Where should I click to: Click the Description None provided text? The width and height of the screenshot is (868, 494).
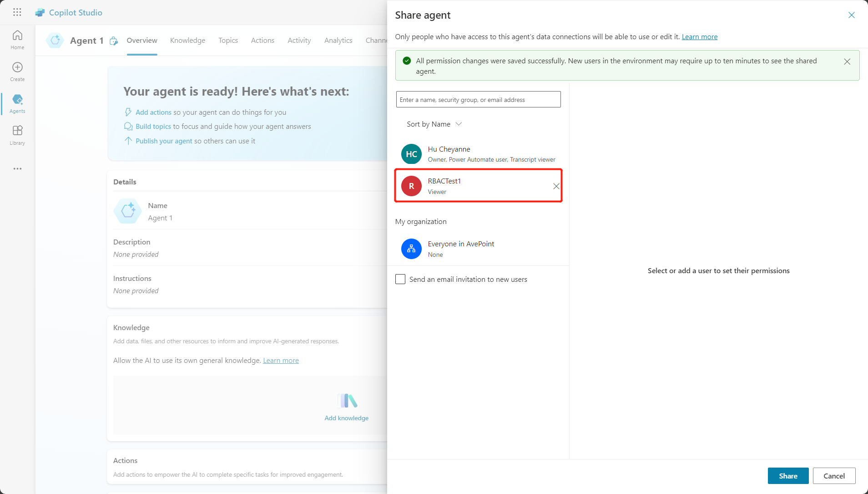136,254
